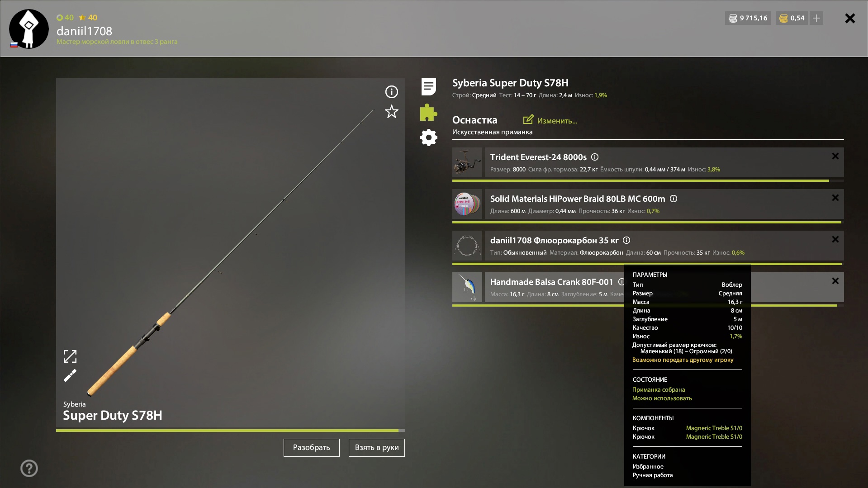Remove the Trident Everest-24 8000s reel
868x488 pixels.
(835, 156)
